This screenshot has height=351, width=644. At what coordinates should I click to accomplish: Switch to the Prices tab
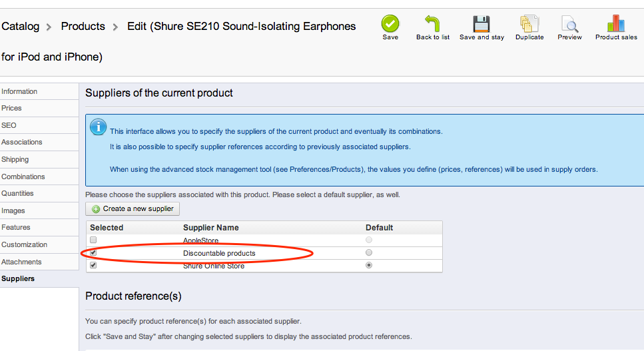12,108
